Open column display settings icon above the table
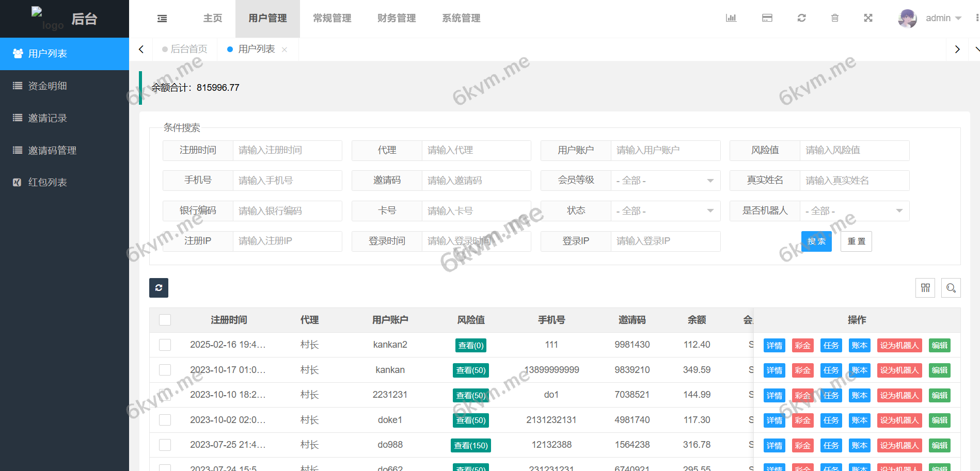Screen dimensions: 980x471 point(925,288)
